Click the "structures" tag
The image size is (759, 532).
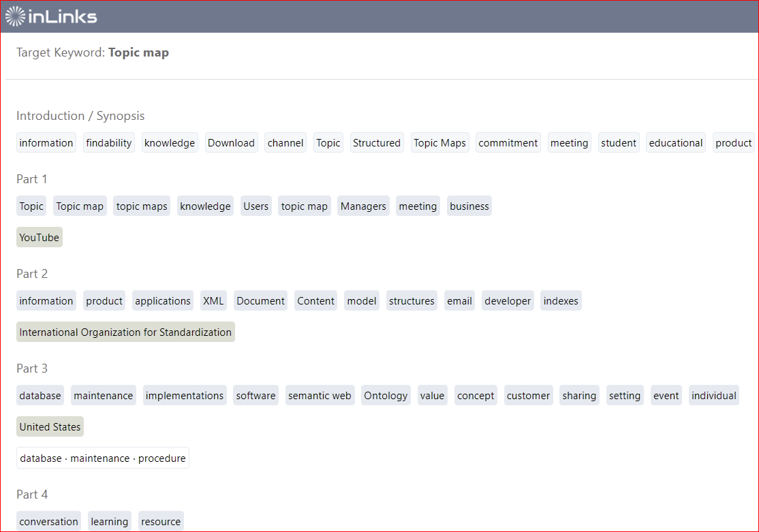click(x=412, y=300)
